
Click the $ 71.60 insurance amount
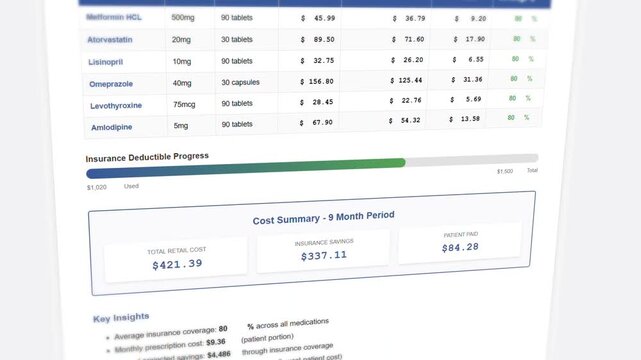pyautogui.click(x=408, y=39)
